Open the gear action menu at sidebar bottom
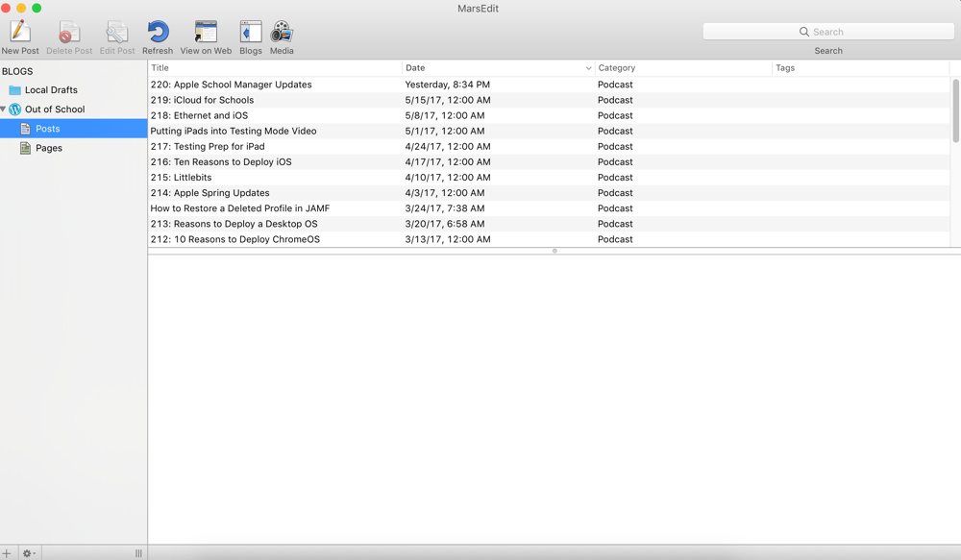This screenshot has width=961, height=560. pyautogui.click(x=29, y=553)
